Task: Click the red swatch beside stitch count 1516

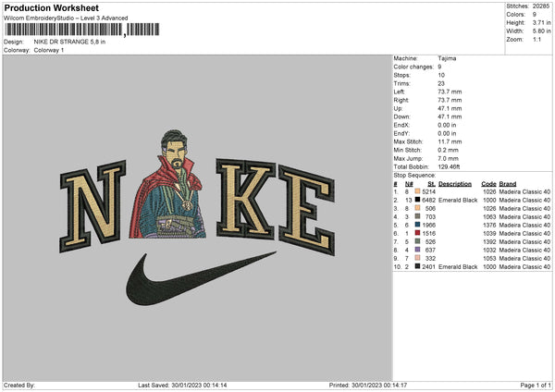Action: coord(417,233)
